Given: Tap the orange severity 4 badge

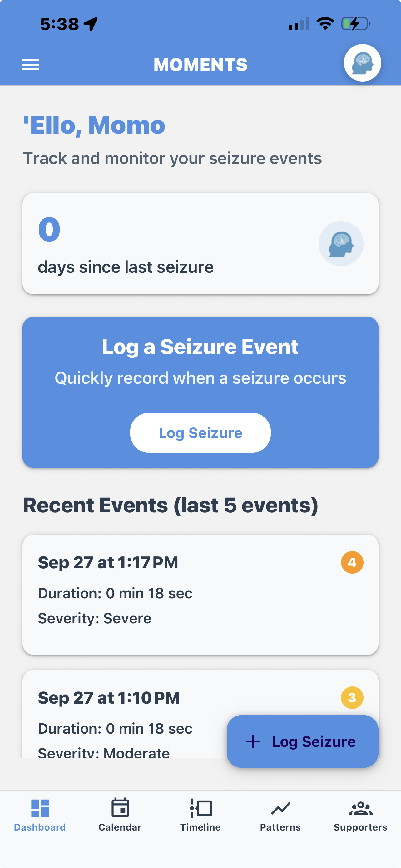Looking at the screenshot, I should (x=352, y=562).
